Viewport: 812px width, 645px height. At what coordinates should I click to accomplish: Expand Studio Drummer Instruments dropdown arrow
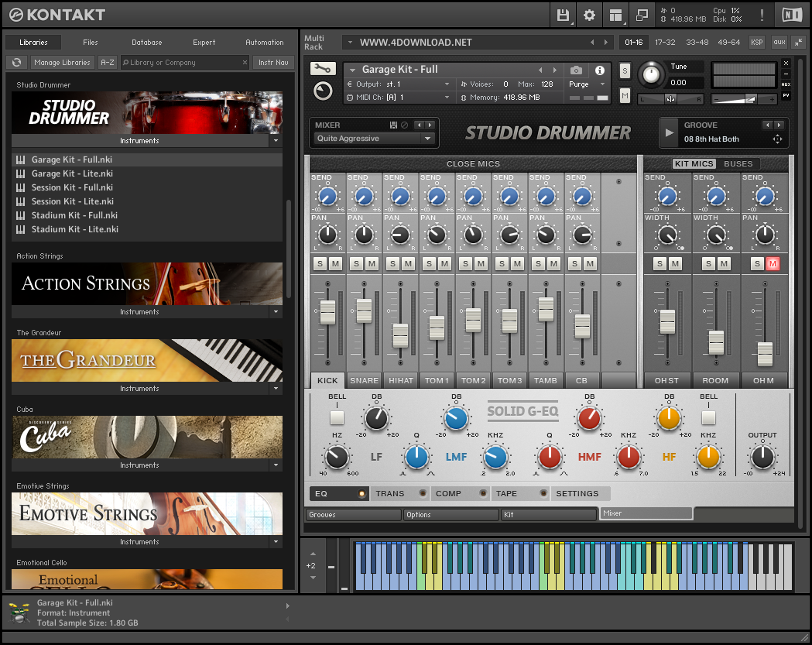(x=276, y=140)
